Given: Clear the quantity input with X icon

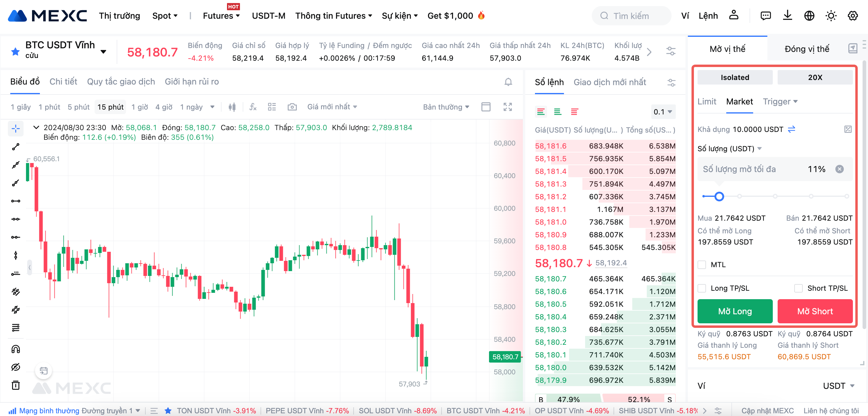Looking at the screenshot, I should click(x=840, y=169).
